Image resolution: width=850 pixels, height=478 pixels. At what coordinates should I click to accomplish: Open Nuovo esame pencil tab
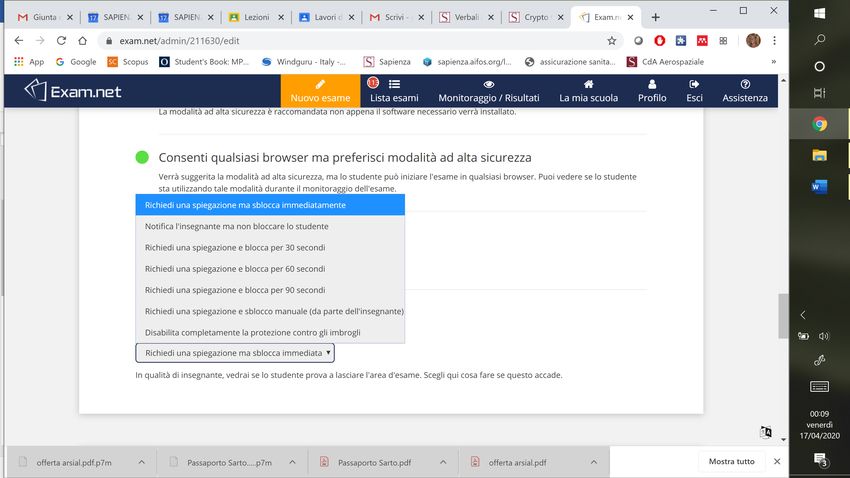(x=320, y=85)
